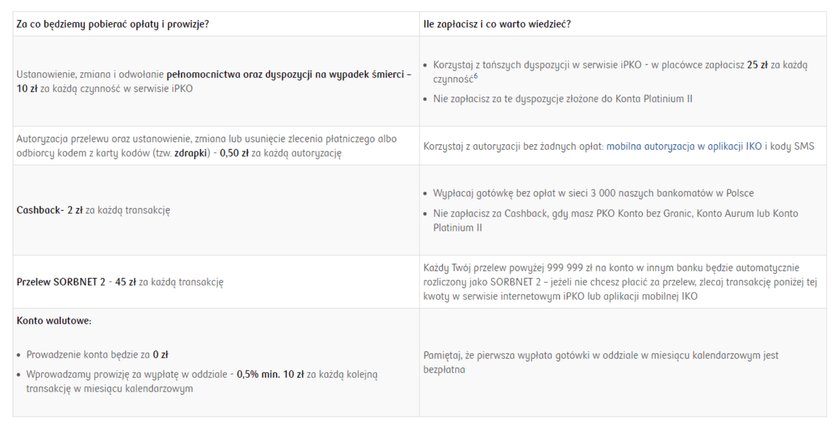This screenshot has height=432, width=840.
Task: Click the 'Prowadzenie konta będzie za 0 zł' bullet
Action: (x=97, y=355)
